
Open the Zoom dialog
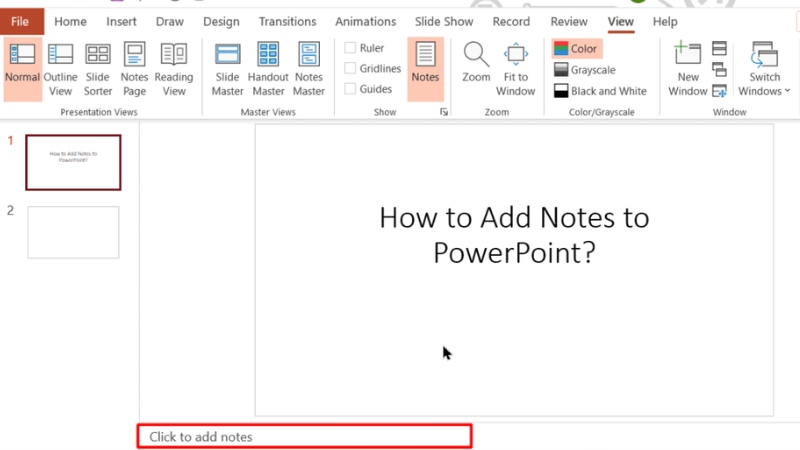[x=476, y=63]
